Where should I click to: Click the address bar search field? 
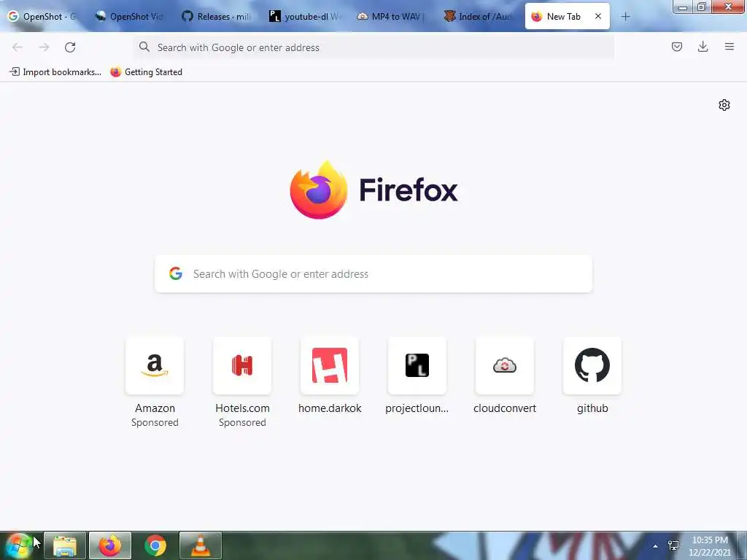tap(373, 47)
